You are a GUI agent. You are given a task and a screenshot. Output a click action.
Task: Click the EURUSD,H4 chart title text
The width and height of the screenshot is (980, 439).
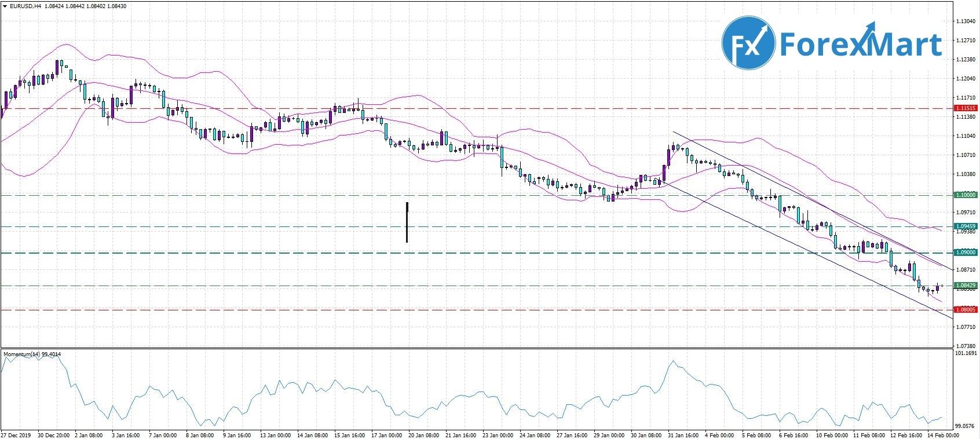coord(22,6)
